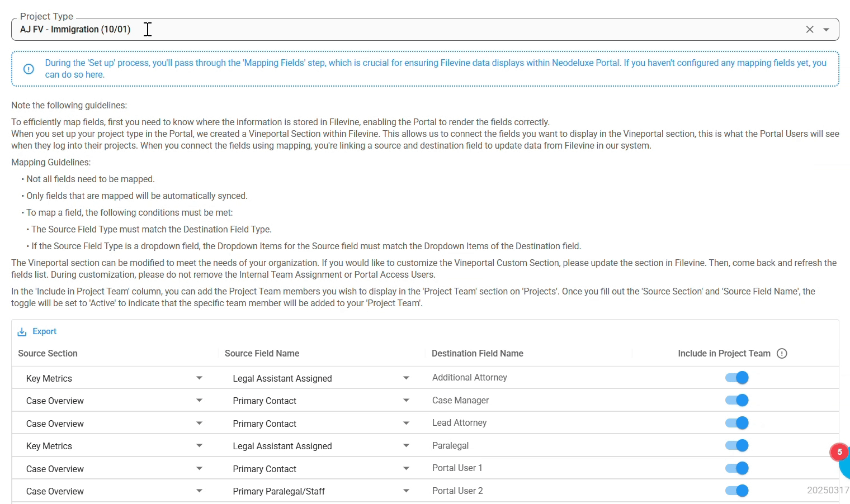
Task: Toggle Include in Project Team for Lead Attorney
Action: (736, 423)
